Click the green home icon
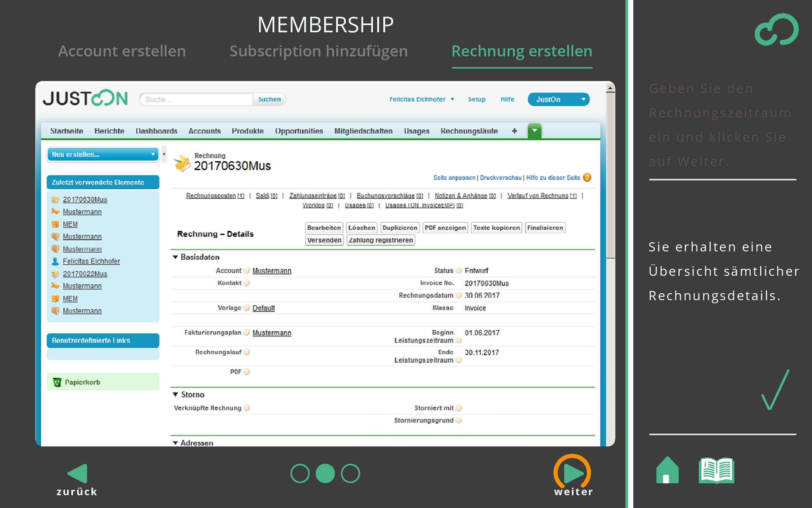Image resolution: width=812 pixels, height=508 pixels. click(667, 471)
